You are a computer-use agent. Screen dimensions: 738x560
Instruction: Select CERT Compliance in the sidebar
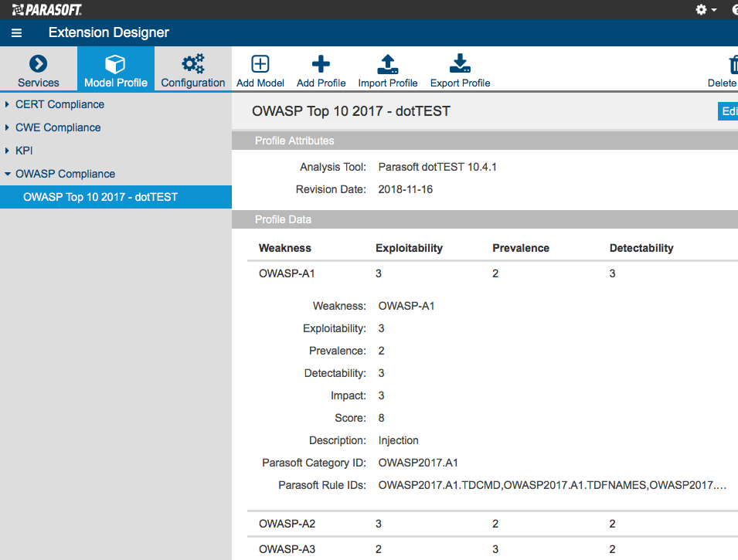coord(60,104)
